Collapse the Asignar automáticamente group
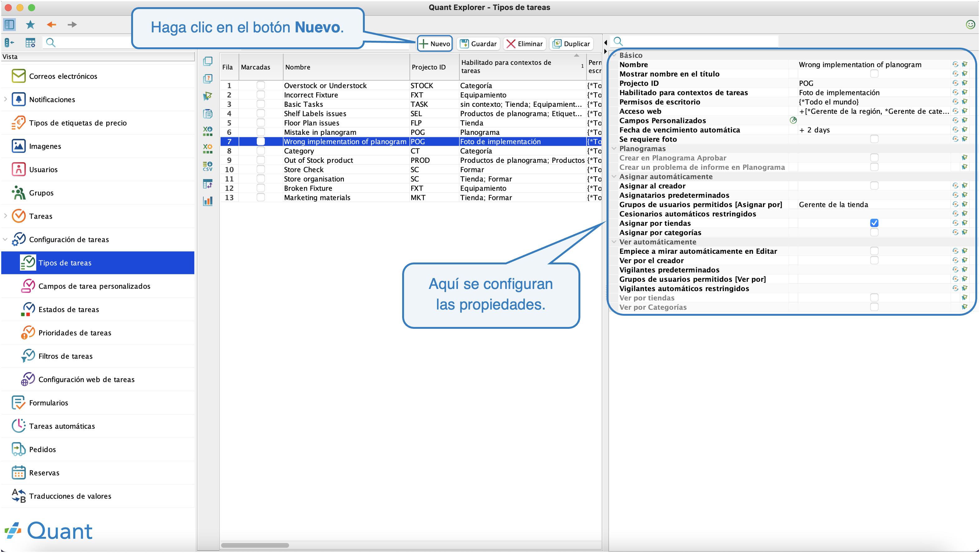Image resolution: width=980 pixels, height=553 pixels. (614, 177)
